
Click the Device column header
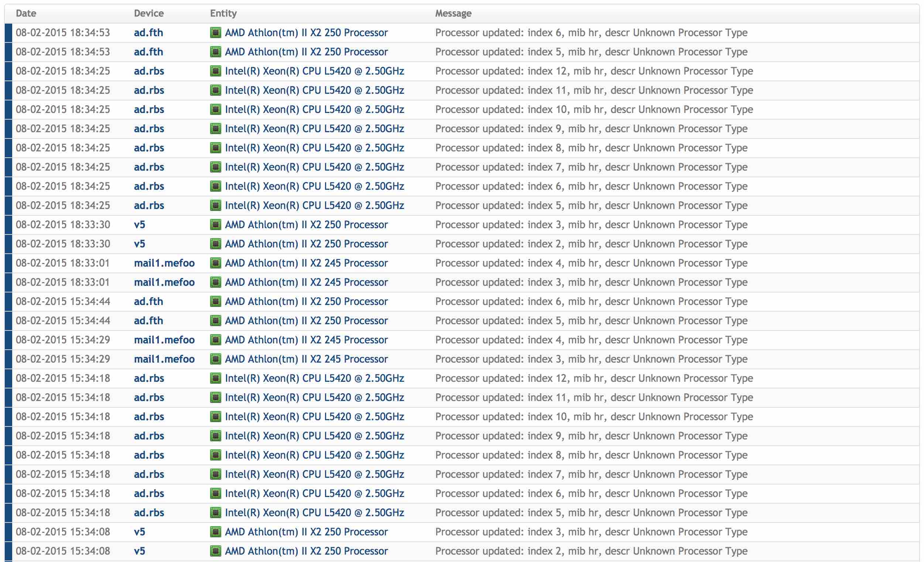(149, 14)
